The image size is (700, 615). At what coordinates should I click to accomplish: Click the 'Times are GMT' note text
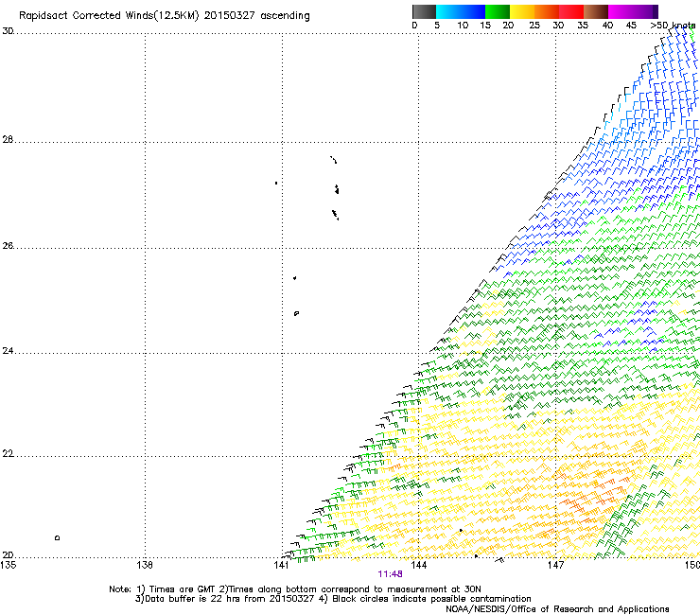coord(182,589)
